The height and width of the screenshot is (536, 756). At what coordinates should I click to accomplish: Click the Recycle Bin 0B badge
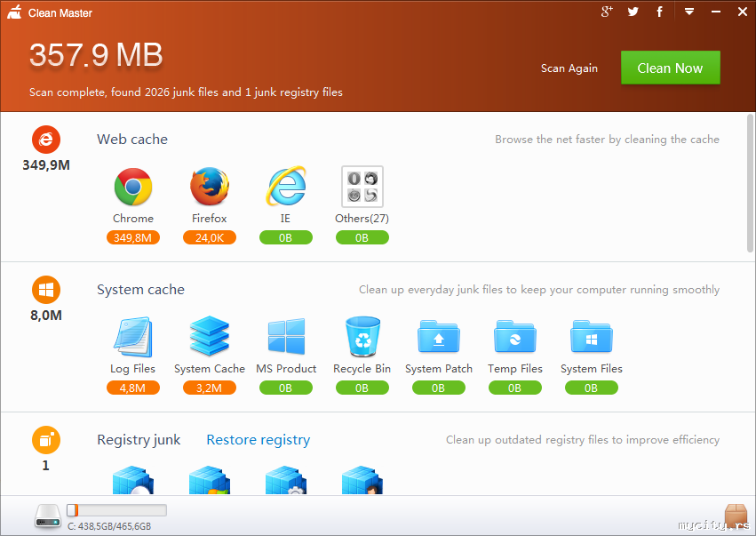(x=362, y=388)
